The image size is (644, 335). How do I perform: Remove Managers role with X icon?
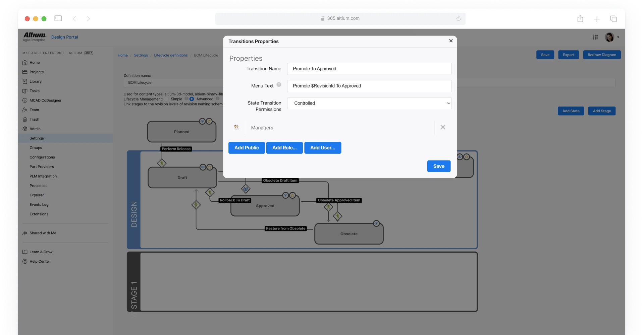(x=443, y=127)
